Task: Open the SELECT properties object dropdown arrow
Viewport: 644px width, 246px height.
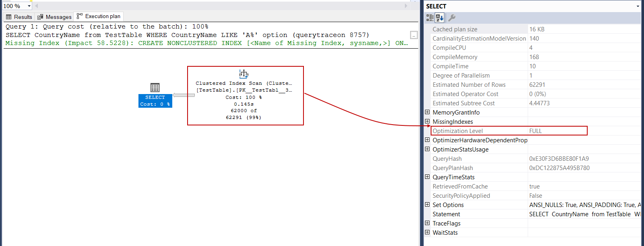Action: (x=638, y=6)
